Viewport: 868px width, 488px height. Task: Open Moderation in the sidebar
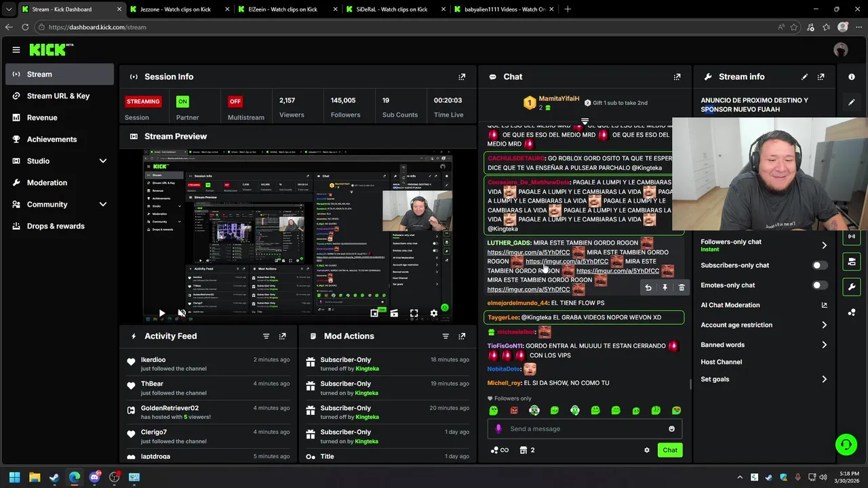pos(60,182)
